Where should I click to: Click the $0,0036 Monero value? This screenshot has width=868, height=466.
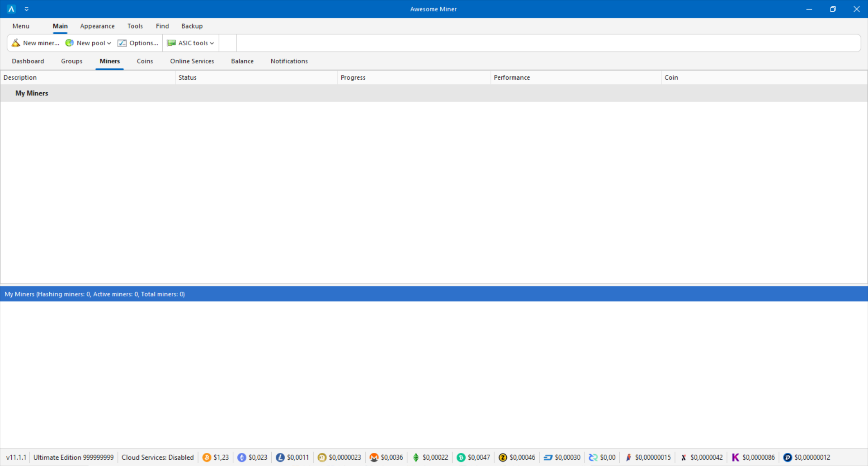(x=392, y=457)
